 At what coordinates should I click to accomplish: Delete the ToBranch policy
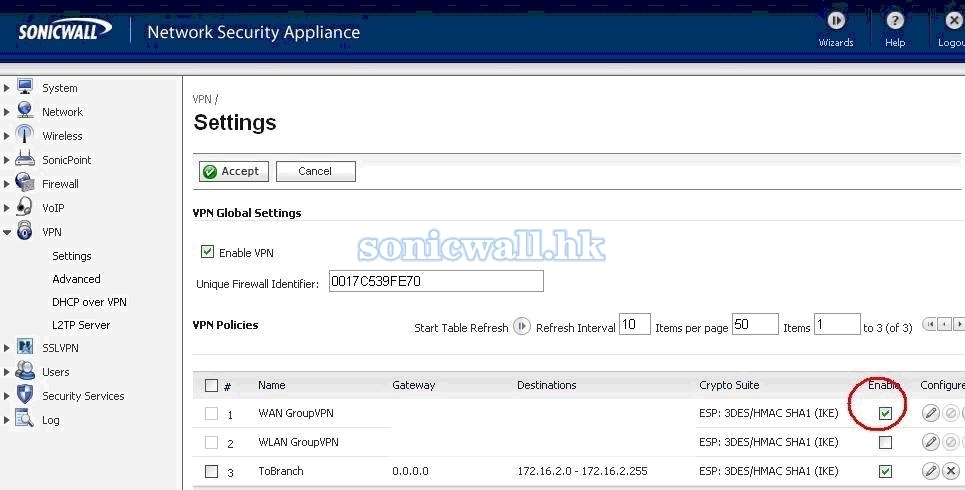(x=951, y=471)
